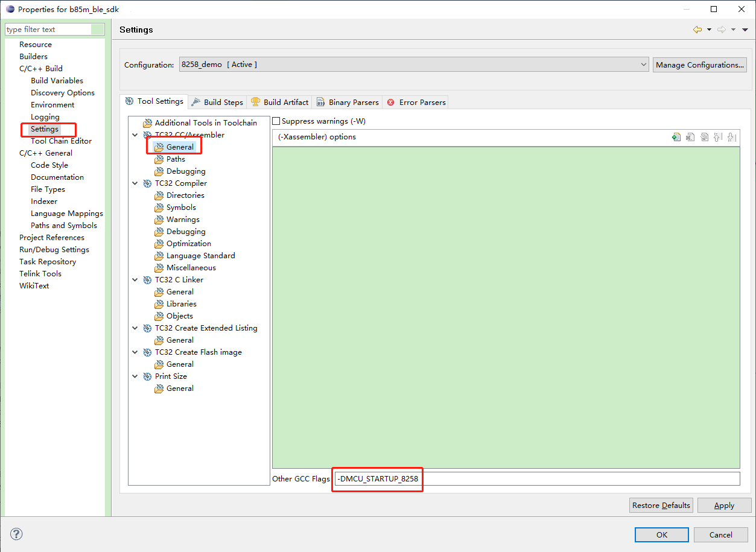Click the Cancel button
This screenshot has width=756, height=552.
click(720, 535)
